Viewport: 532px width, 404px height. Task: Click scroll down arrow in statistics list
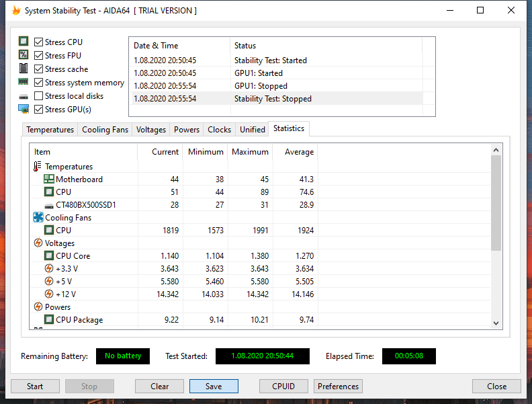tap(496, 323)
